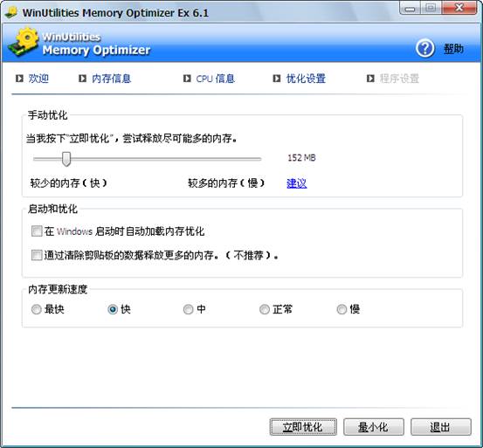
Task: Click the 最小化 button
Action: point(373,427)
